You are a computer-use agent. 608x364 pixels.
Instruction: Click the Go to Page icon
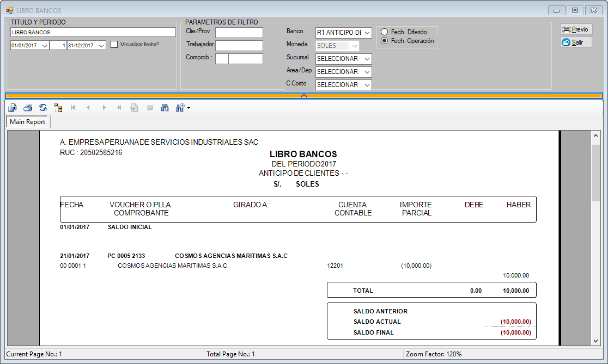click(134, 108)
